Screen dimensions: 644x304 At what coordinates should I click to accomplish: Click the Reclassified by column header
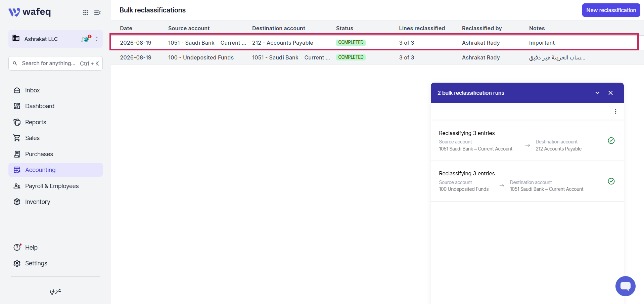[x=482, y=29]
